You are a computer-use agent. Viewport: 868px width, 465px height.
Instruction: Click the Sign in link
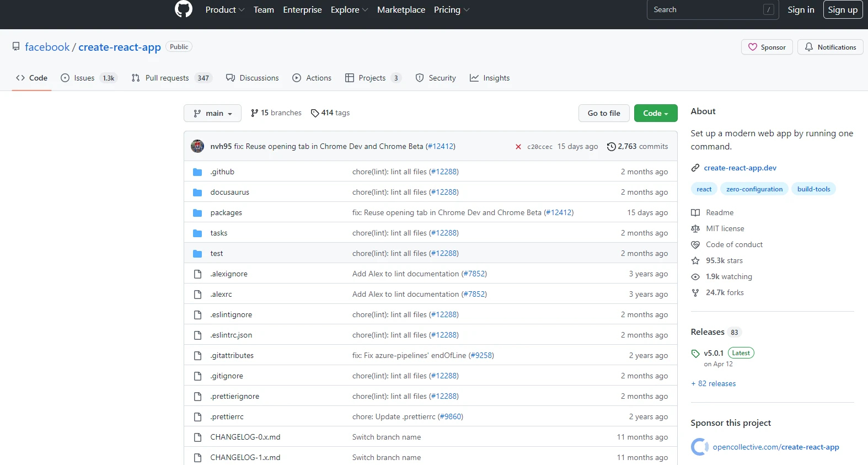click(x=801, y=9)
